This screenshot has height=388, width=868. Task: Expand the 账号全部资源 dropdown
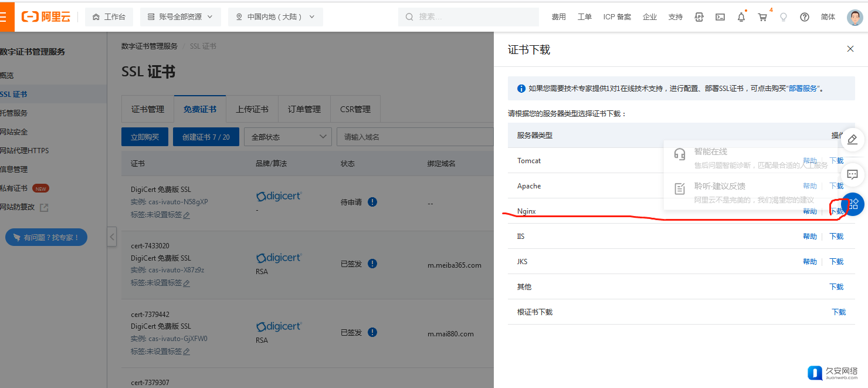pyautogui.click(x=181, y=17)
